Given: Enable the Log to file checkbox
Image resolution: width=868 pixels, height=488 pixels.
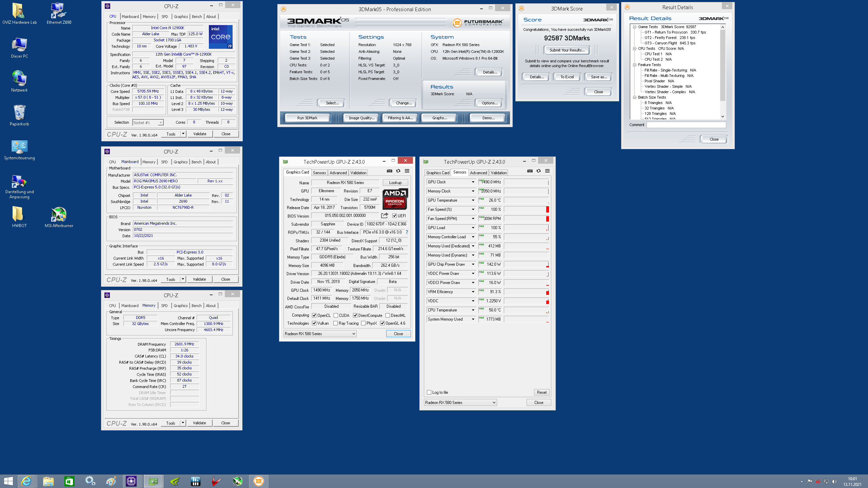Looking at the screenshot, I should [429, 392].
